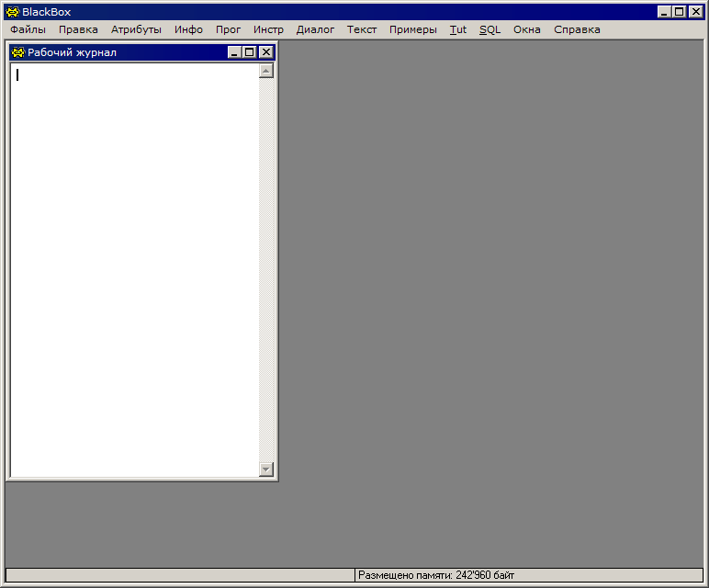Maximize the BlackBox main window
The height and width of the screenshot is (588, 709).
679,12
